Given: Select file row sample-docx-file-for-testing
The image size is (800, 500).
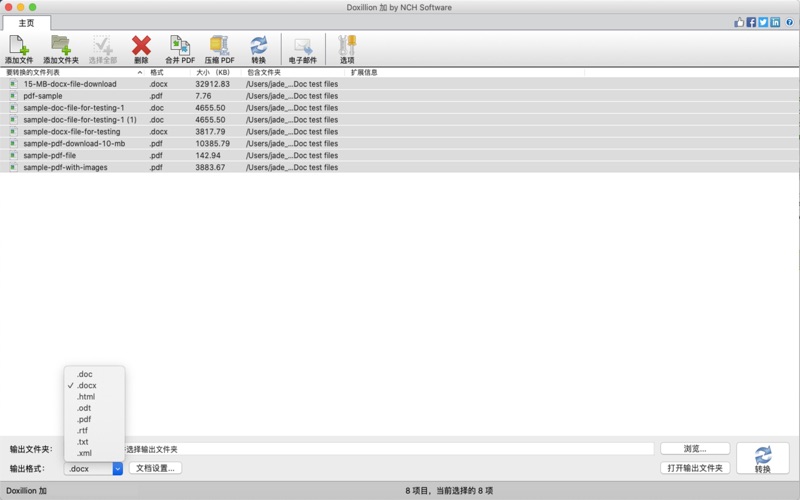Looking at the screenshot, I should click(x=399, y=132).
